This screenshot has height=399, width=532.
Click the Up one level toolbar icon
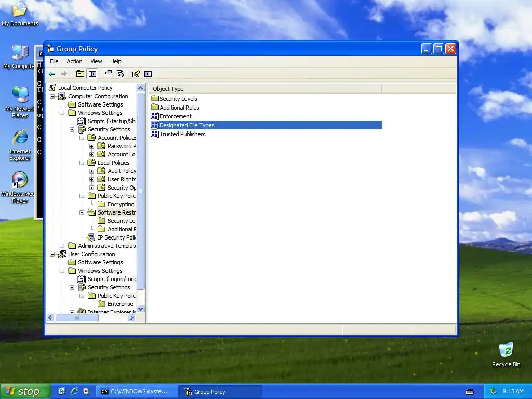pos(80,74)
